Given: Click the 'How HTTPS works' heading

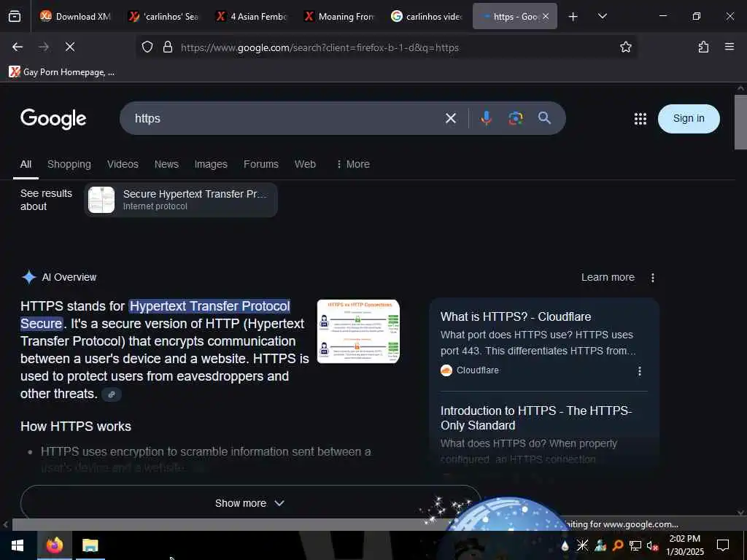Looking at the screenshot, I should click(x=76, y=427).
